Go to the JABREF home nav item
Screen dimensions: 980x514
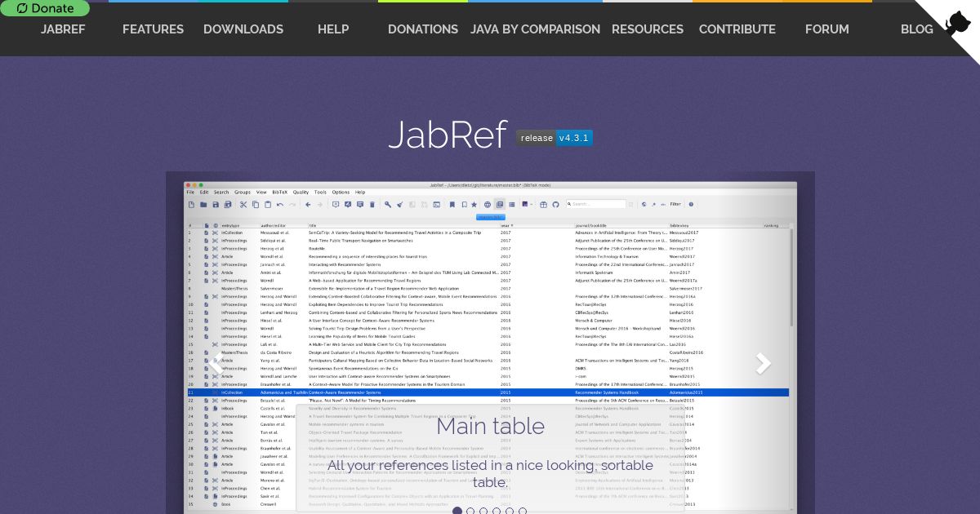[63, 29]
